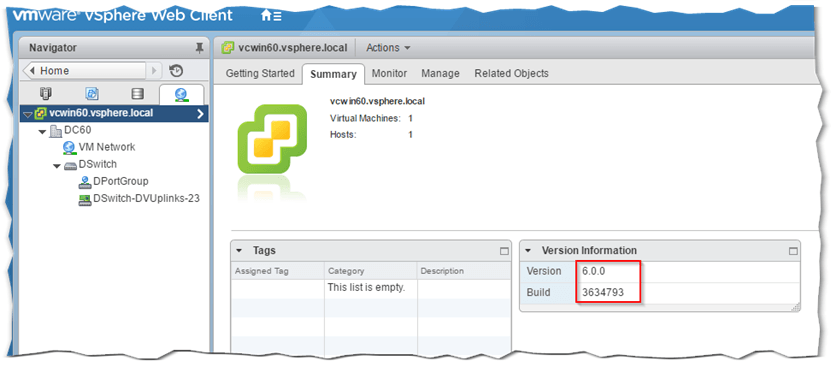
Task: Click the forward history arrow
Action: [x=154, y=71]
